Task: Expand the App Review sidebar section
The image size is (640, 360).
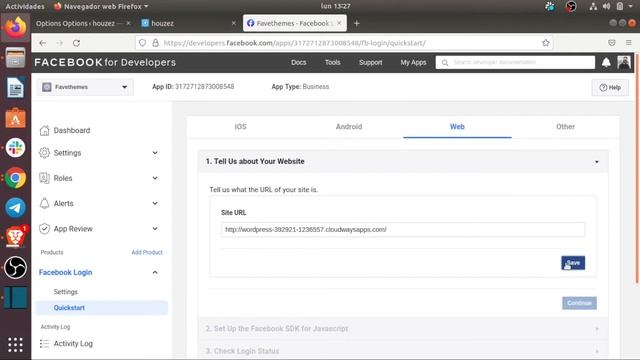Action: [155, 229]
